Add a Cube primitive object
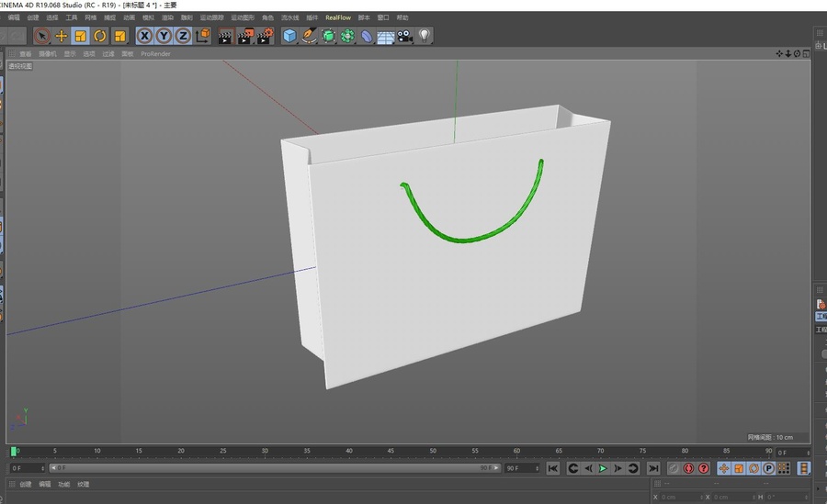This screenshot has width=827, height=504. coord(289,36)
